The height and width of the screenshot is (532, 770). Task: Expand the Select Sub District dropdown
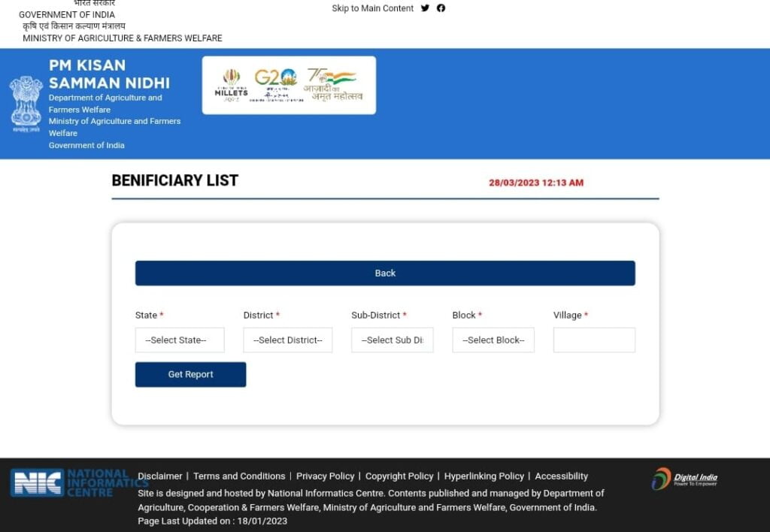(x=393, y=340)
